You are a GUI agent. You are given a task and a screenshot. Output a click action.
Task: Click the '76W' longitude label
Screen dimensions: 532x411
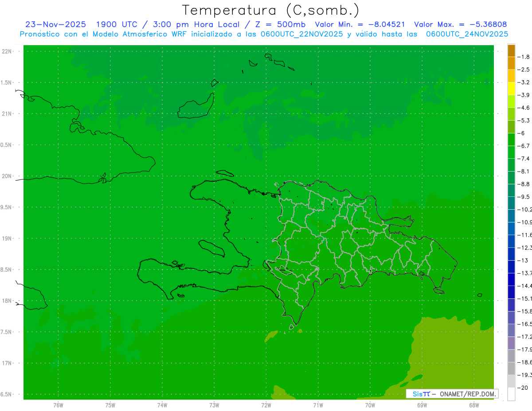point(58,405)
